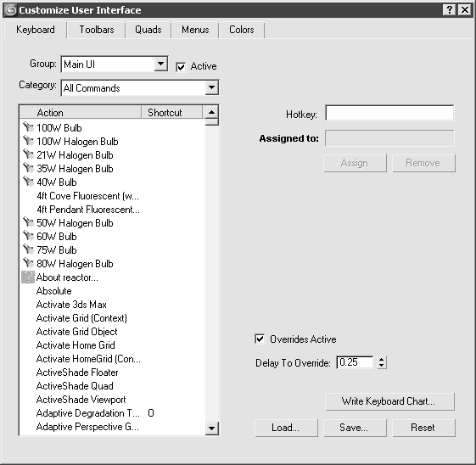
Task: Click the action list scrollbar down arrow
Action: click(211, 429)
